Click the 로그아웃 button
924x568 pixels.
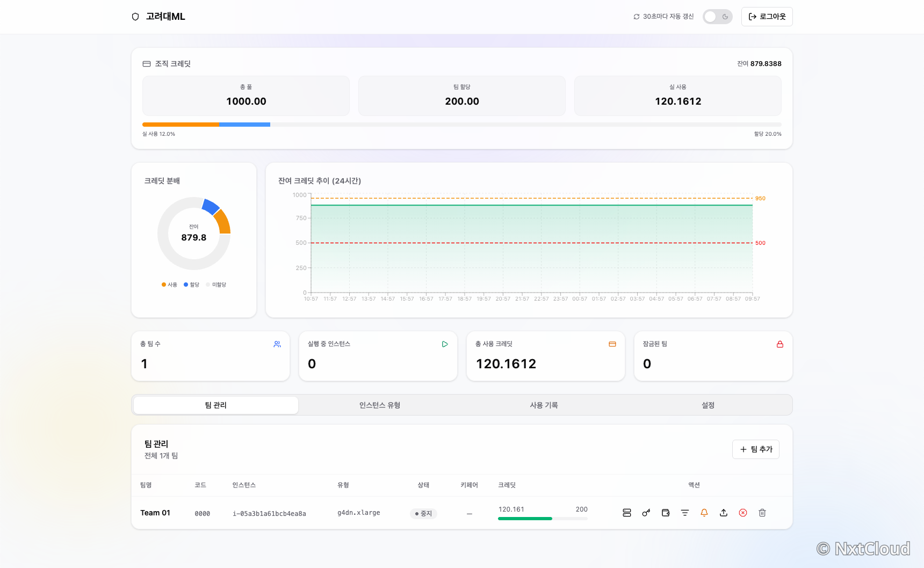767,17
